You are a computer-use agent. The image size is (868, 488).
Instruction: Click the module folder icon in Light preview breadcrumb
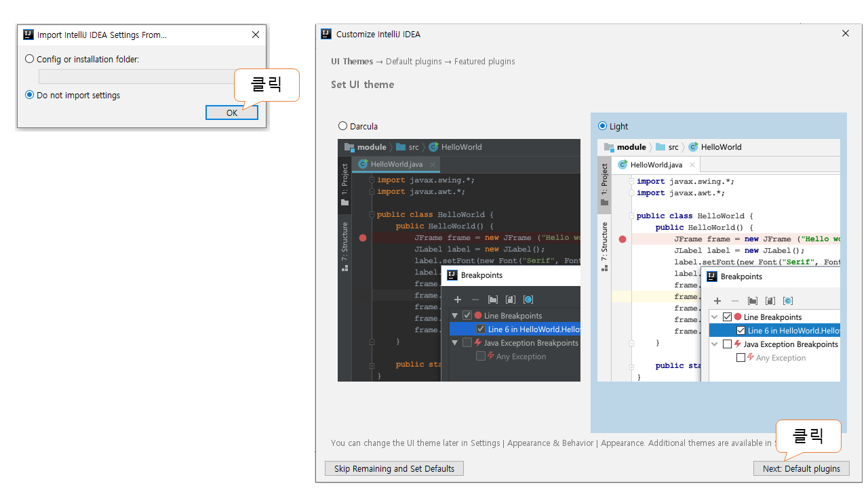(609, 147)
